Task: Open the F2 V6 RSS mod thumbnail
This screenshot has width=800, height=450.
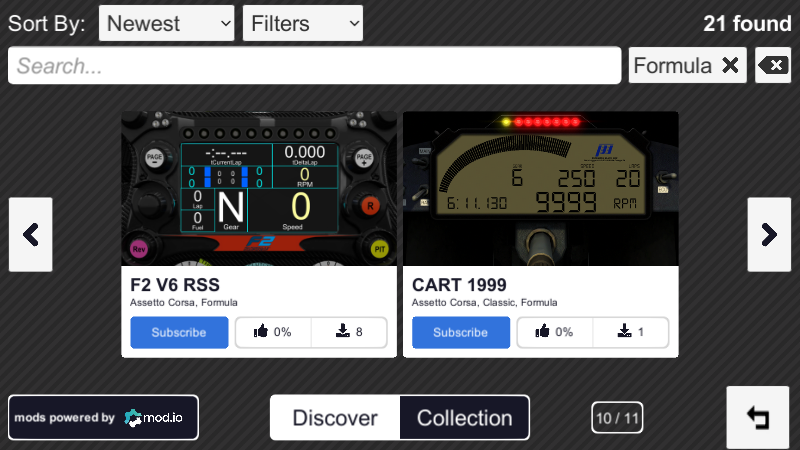Action: 259,189
